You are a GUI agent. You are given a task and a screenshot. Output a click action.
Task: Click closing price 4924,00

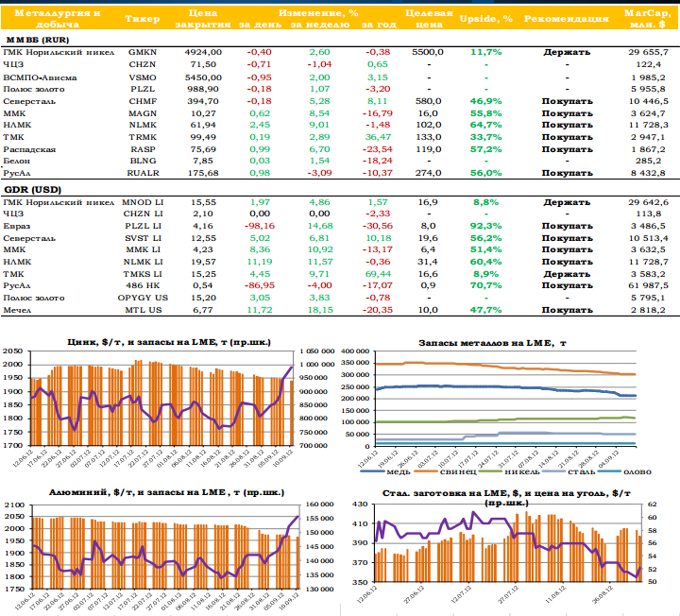point(203,52)
